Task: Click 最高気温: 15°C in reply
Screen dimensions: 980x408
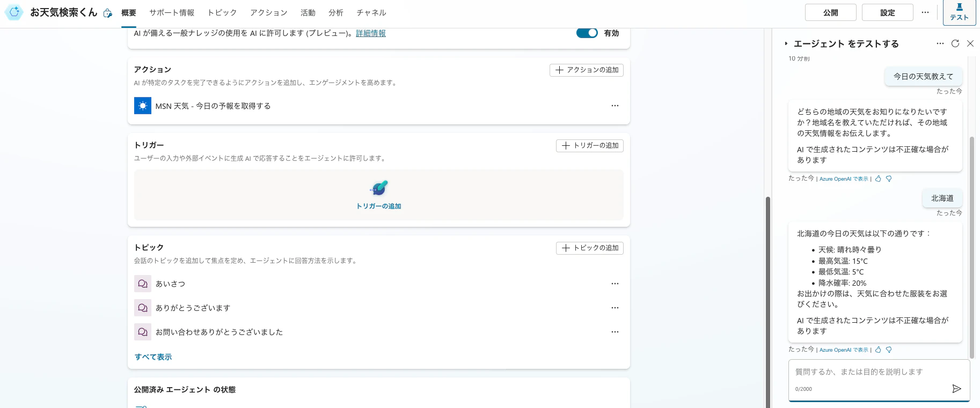Action: [x=843, y=261]
